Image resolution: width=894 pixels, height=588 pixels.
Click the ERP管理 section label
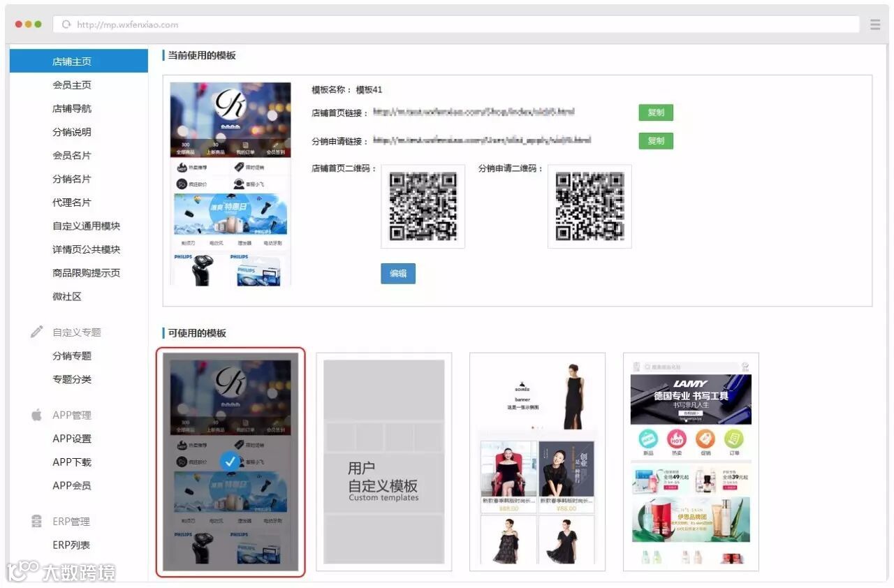(x=71, y=521)
